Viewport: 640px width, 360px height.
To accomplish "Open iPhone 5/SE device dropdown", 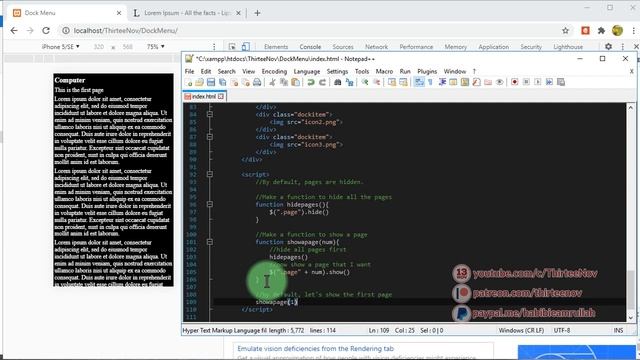I will pos(60,47).
